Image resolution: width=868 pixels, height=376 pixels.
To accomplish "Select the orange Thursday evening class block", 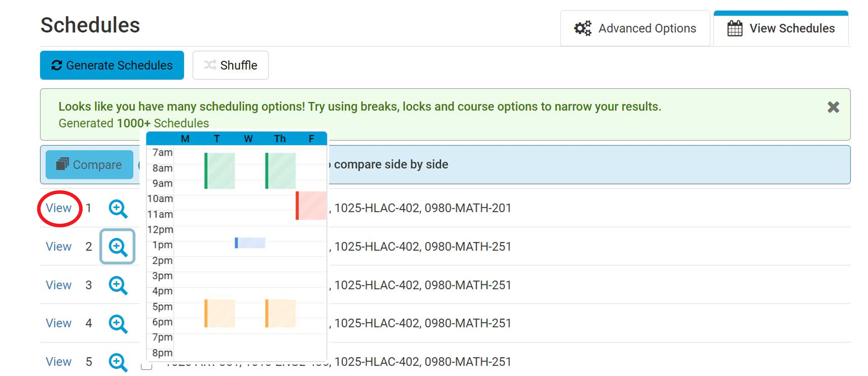I will click(281, 313).
